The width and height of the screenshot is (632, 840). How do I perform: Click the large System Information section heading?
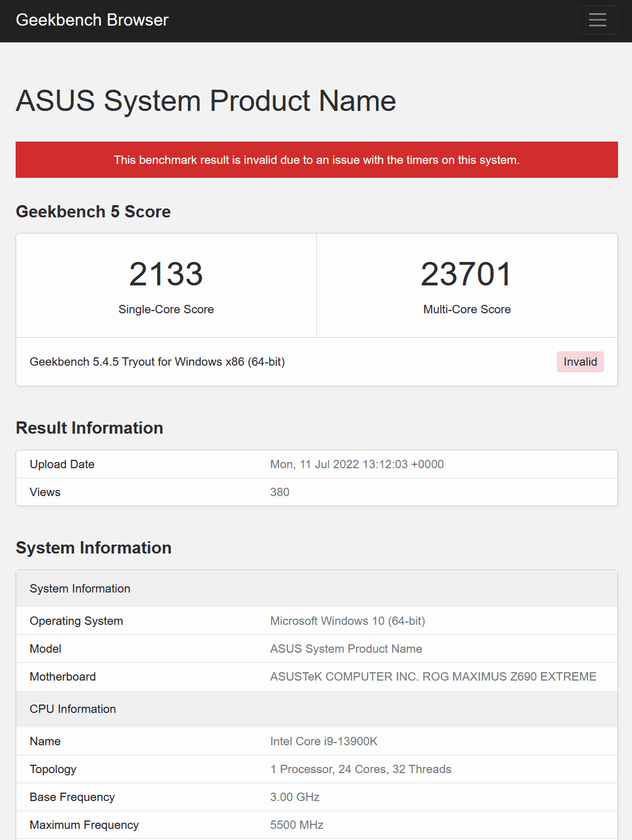pyautogui.click(x=94, y=548)
